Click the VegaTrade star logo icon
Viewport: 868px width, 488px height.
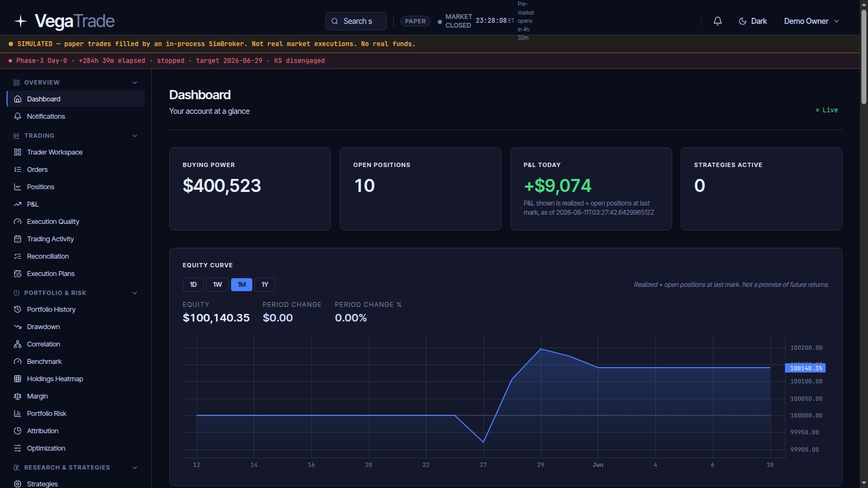click(x=21, y=21)
